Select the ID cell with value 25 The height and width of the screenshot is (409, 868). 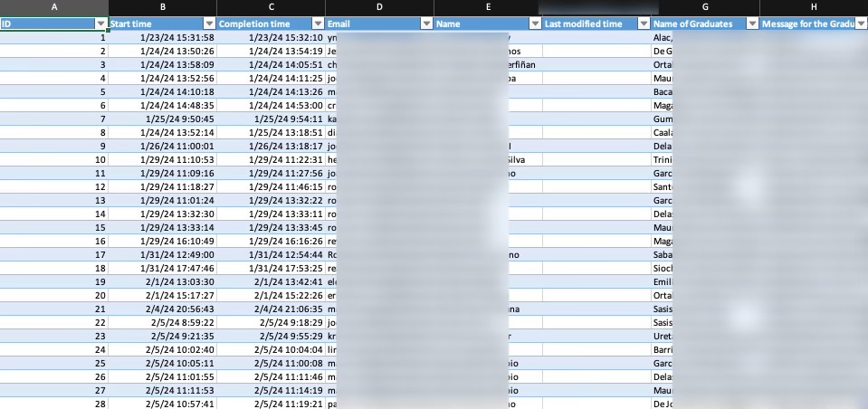tap(53, 363)
